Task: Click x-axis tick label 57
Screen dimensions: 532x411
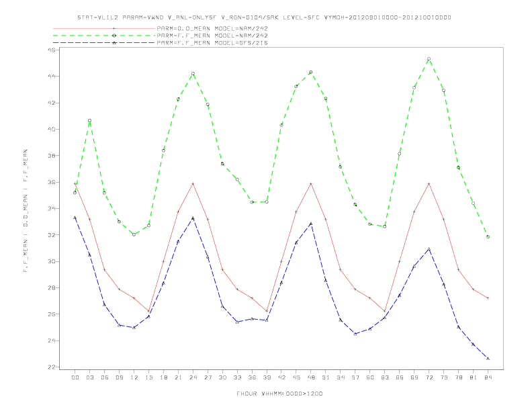Action: pos(355,377)
